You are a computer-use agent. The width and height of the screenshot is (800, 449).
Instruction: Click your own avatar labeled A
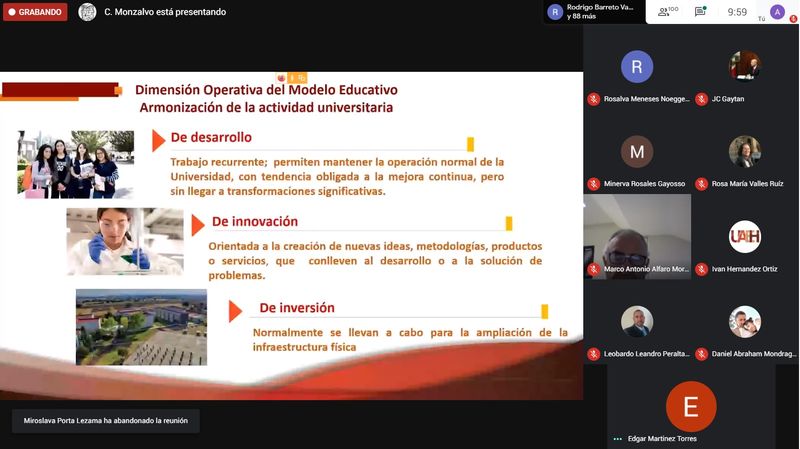tap(777, 12)
